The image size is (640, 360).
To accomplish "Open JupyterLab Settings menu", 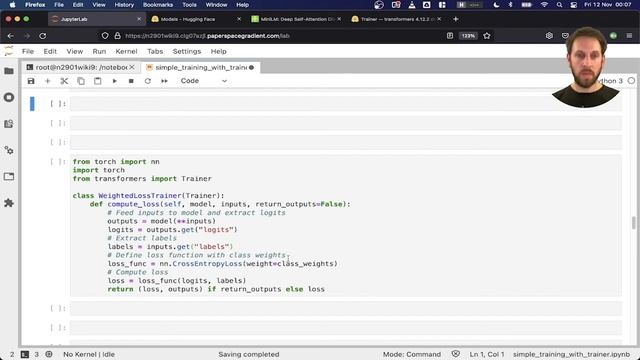I will [x=187, y=51].
